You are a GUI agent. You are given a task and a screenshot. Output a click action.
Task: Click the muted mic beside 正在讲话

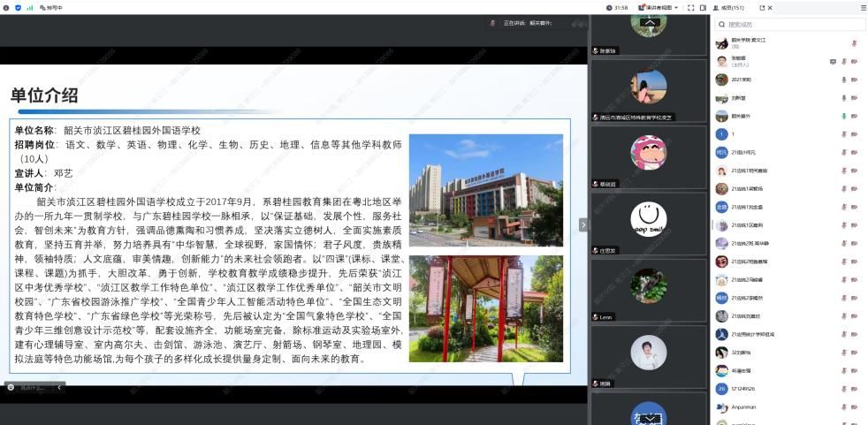tap(493, 23)
